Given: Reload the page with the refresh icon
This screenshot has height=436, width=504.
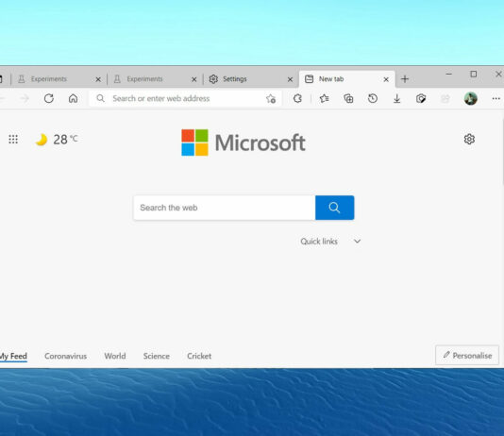Looking at the screenshot, I should click(x=49, y=98).
